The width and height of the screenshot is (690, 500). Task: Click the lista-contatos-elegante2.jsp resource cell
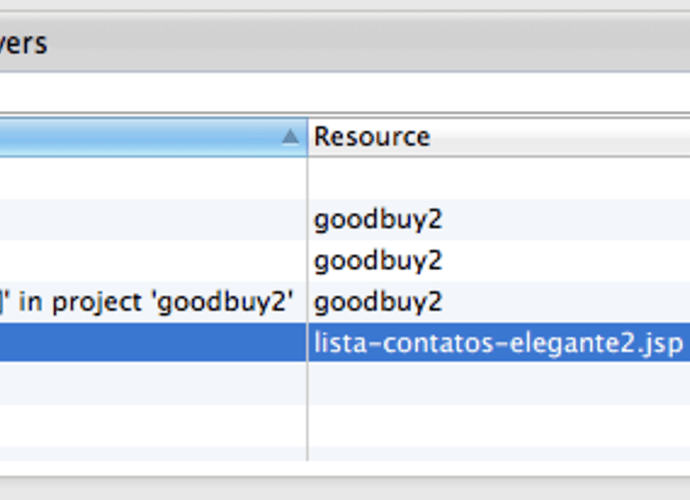(498, 343)
